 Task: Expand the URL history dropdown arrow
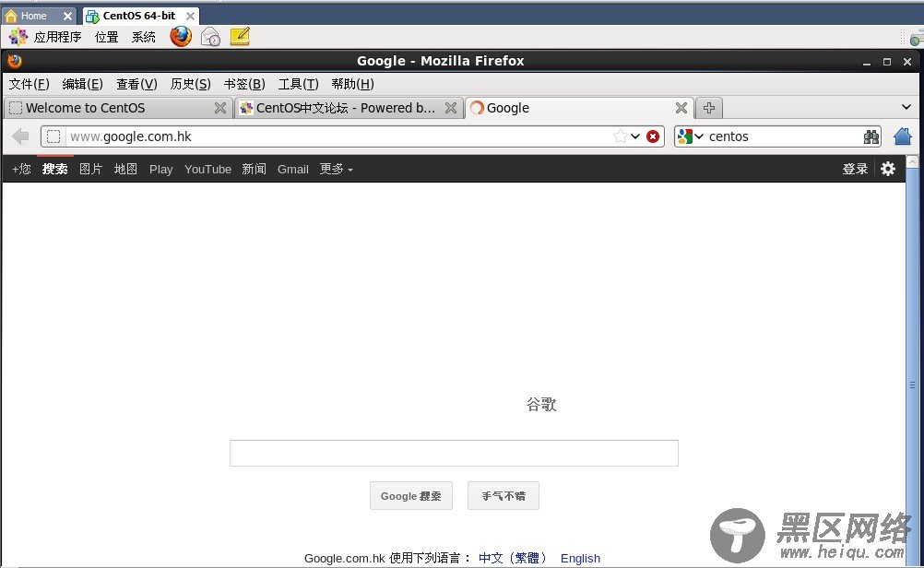(x=635, y=136)
